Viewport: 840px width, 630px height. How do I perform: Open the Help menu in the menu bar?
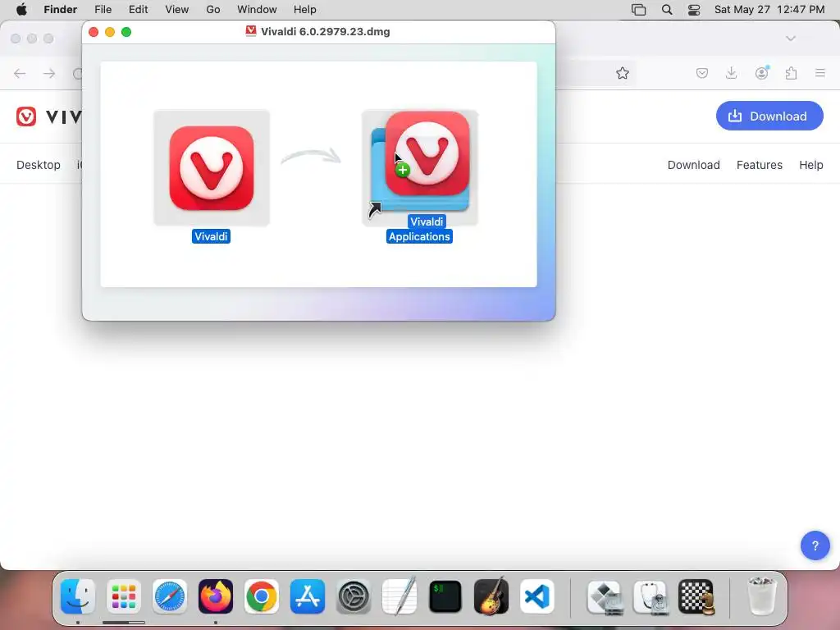pyautogui.click(x=305, y=10)
